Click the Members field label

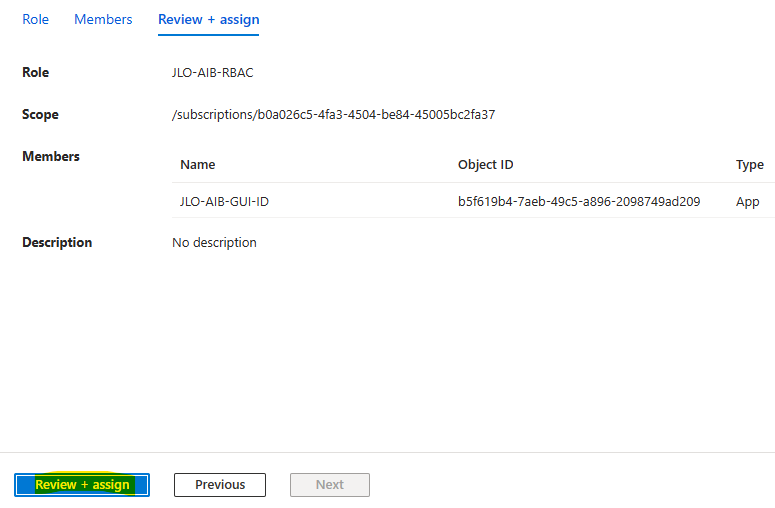[51, 157]
